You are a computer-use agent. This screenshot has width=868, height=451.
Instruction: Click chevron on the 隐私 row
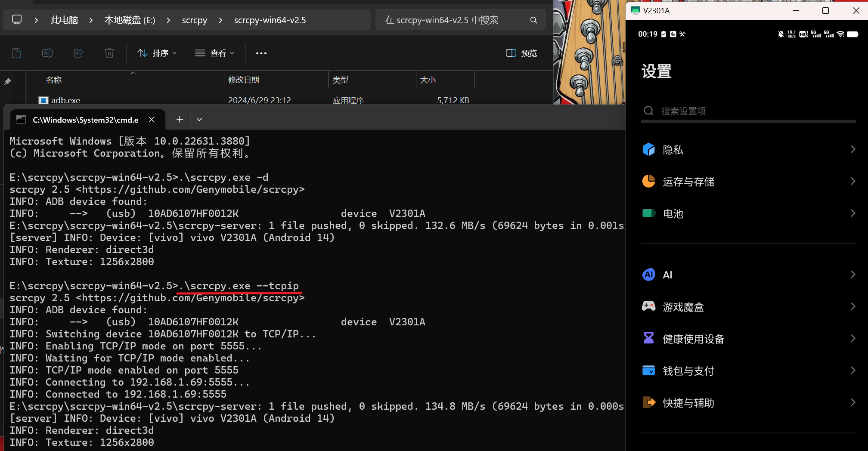pyautogui.click(x=853, y=149)
